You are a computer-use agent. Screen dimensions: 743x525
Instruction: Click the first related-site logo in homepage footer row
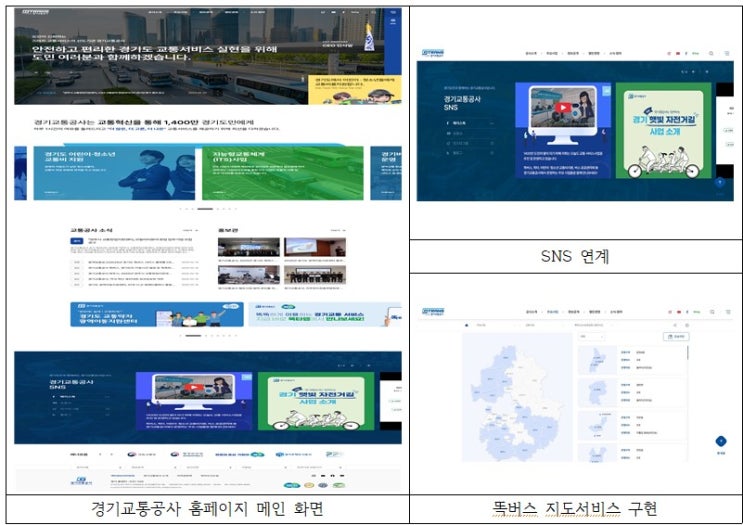tap(142, 454)
